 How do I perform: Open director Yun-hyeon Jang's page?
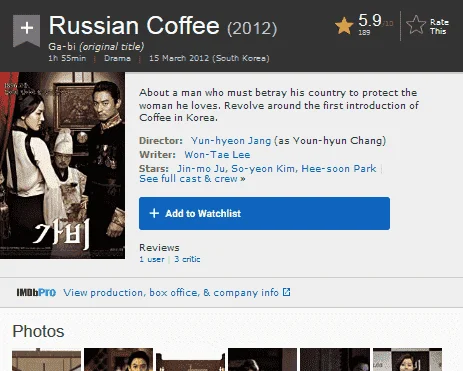click(231, 141)
